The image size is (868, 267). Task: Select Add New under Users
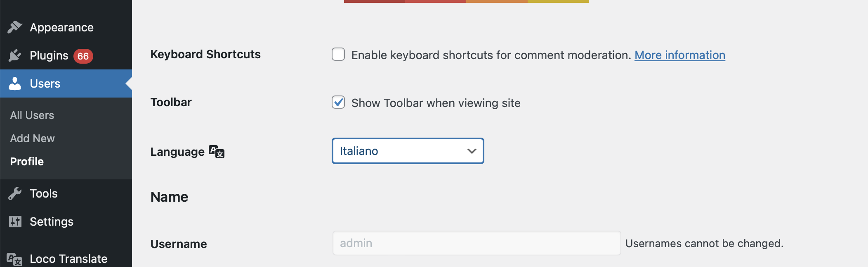(32, 138)
